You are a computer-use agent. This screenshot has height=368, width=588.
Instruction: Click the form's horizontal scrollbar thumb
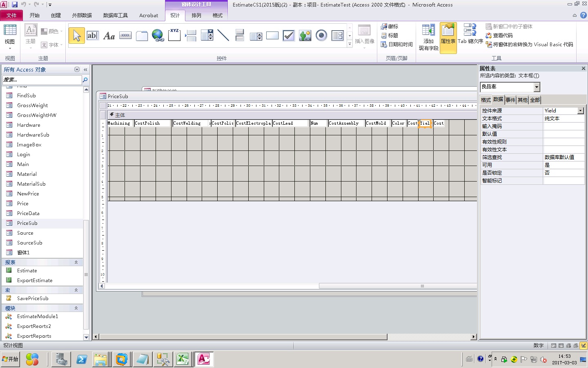243,337
